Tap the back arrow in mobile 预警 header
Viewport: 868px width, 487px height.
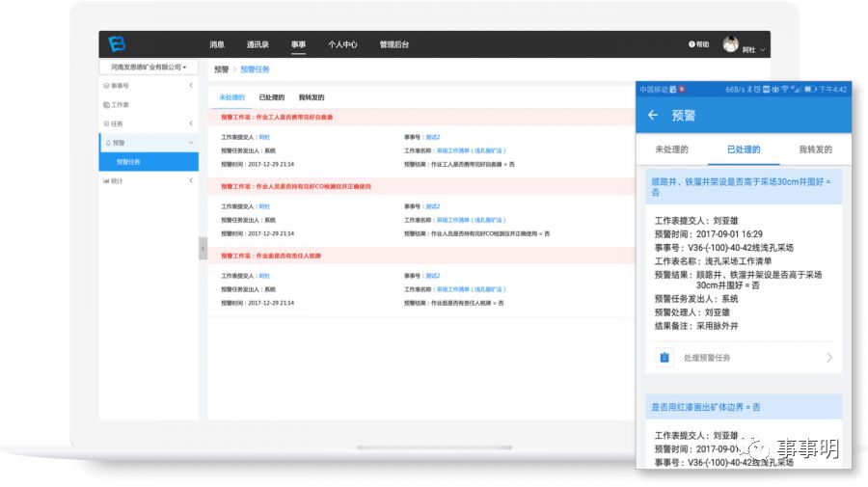653,115
